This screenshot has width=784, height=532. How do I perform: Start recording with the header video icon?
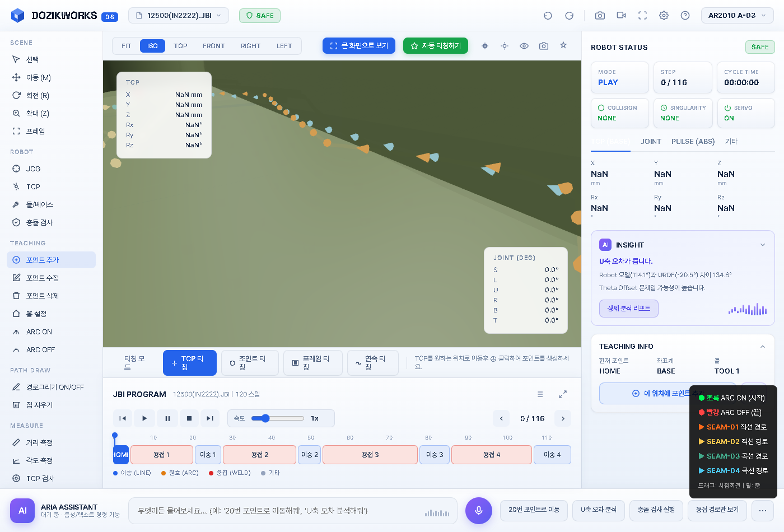click(x=621, y=16)
